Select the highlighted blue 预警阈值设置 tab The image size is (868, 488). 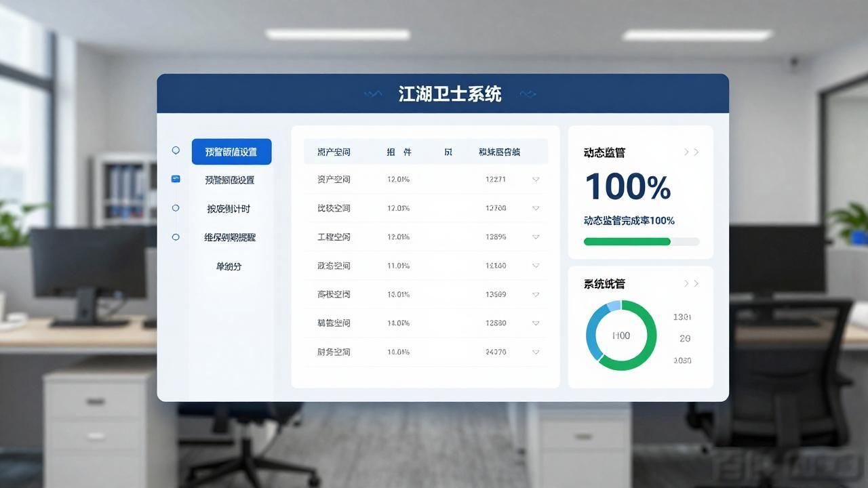click(231, 152)
